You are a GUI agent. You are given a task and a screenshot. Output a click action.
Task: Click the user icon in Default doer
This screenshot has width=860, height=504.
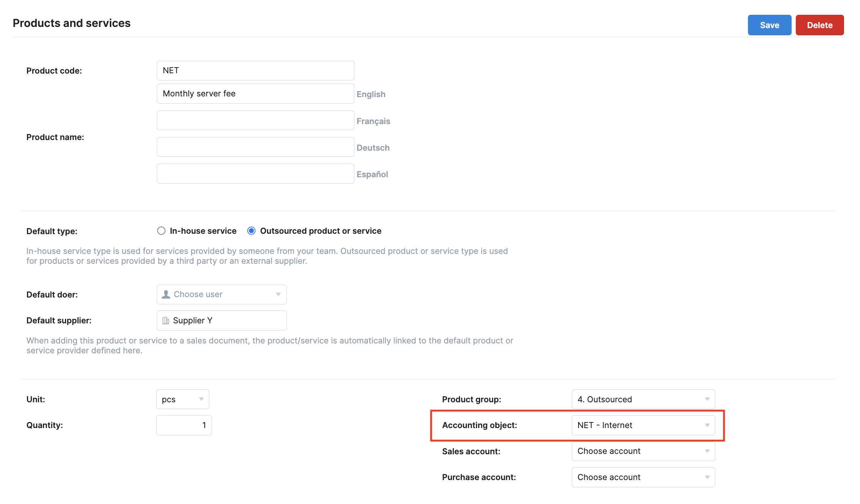166,295
